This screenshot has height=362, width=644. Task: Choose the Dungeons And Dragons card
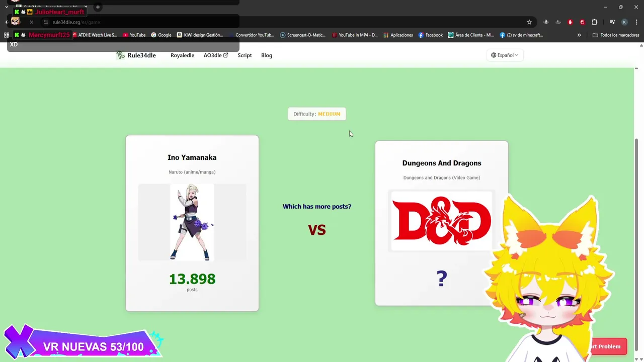(442, 223)
